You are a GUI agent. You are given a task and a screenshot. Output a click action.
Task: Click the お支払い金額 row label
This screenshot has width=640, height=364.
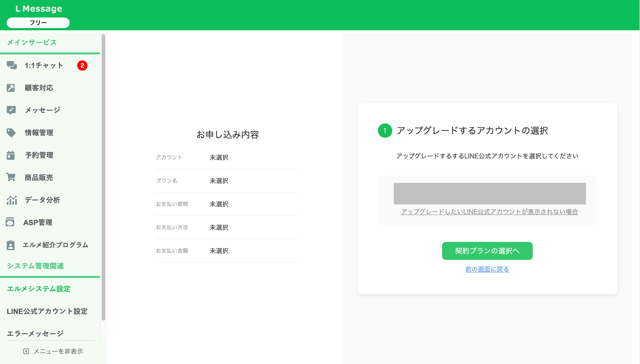(172, 250)
